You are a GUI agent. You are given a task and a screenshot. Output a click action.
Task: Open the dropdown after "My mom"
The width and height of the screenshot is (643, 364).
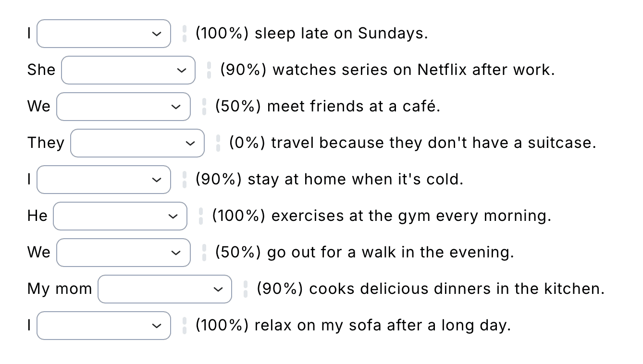(x=165, y=289)
